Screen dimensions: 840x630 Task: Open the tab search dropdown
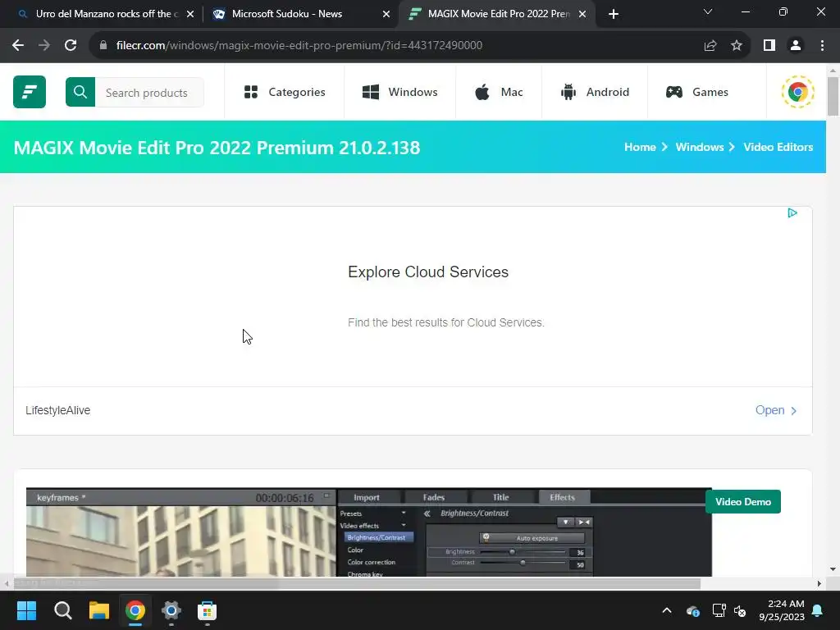point(708,11)
